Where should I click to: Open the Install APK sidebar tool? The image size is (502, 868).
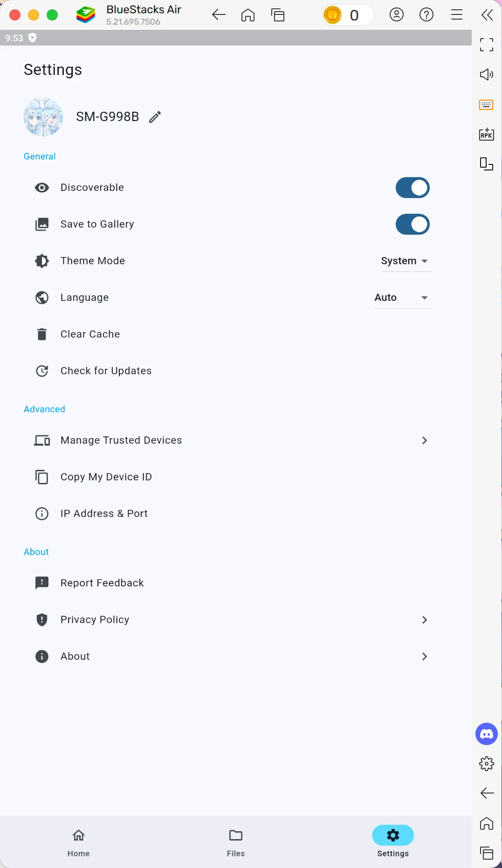pos(487,134)
